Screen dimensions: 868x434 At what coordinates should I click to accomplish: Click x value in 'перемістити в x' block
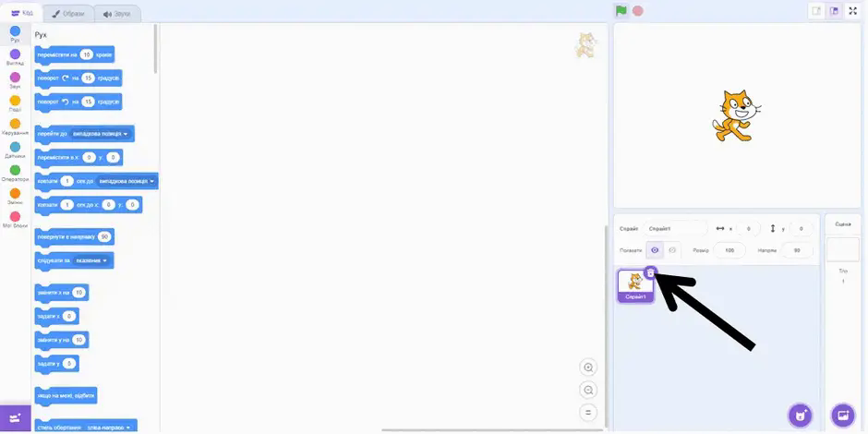89,158
